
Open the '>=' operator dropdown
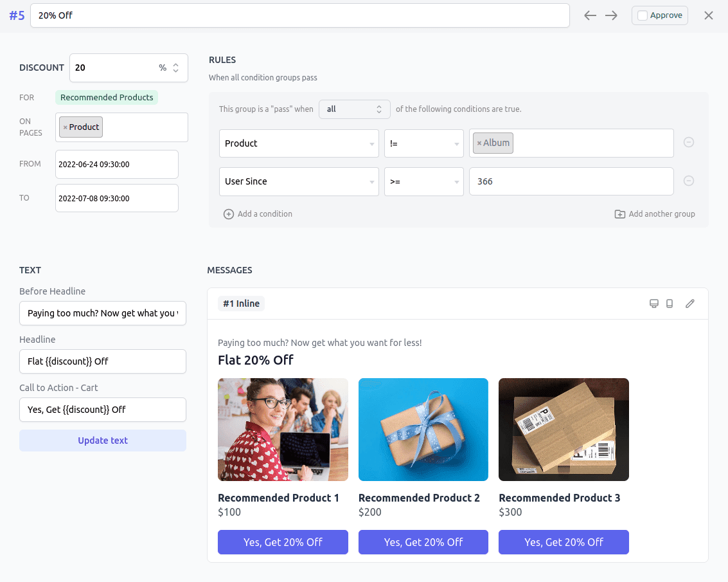(x=423, y=181)
